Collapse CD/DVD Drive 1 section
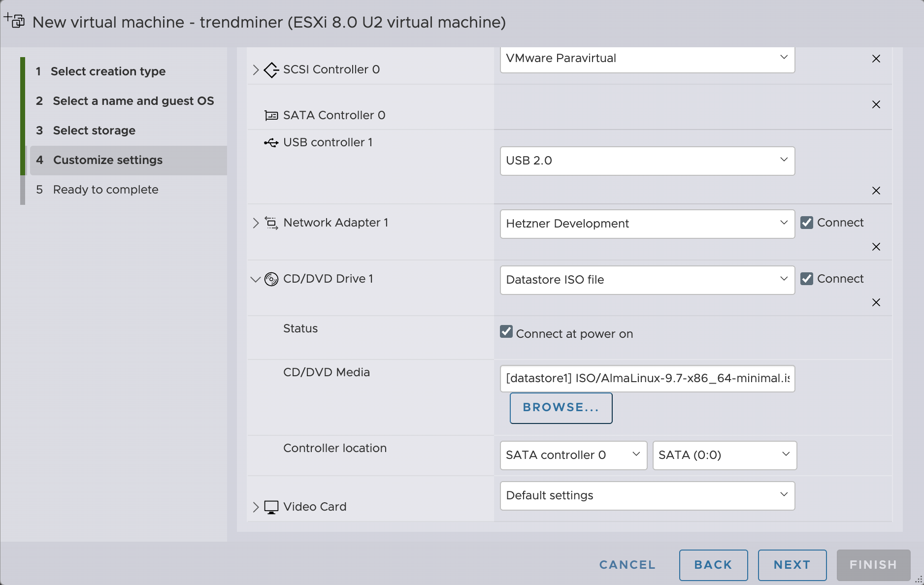 pyautogui.click(x=255, y=279)
